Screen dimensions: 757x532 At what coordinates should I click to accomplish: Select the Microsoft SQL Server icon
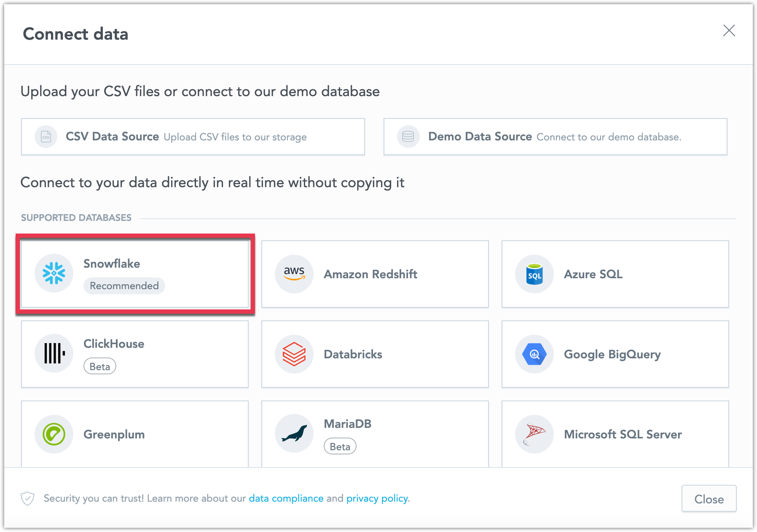coord(534,434)
